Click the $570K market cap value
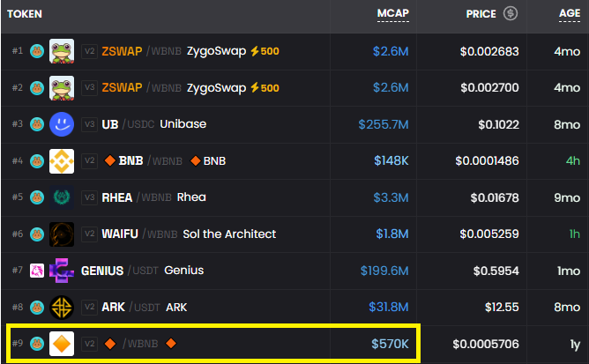Image resolution: width=589 pixels, height=364 pixels. click(390, 344)
